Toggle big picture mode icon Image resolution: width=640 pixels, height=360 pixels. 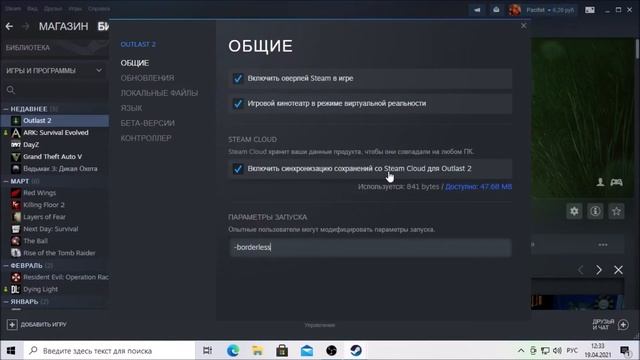point(590,10)
